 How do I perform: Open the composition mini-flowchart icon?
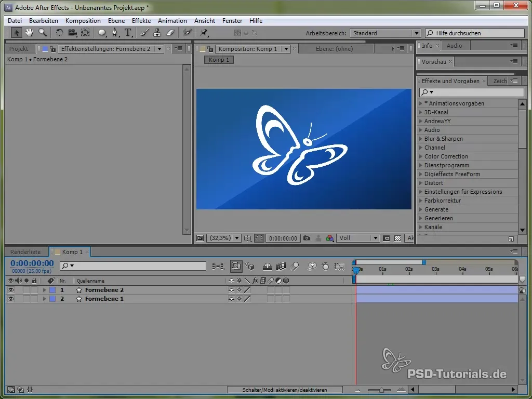coord(218,267)
